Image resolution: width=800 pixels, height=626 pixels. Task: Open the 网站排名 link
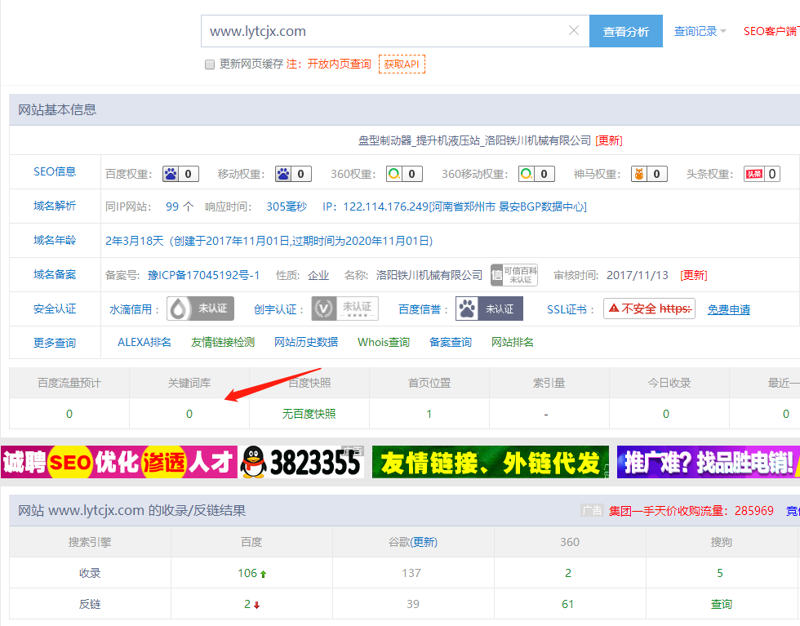tap(512, 342)
